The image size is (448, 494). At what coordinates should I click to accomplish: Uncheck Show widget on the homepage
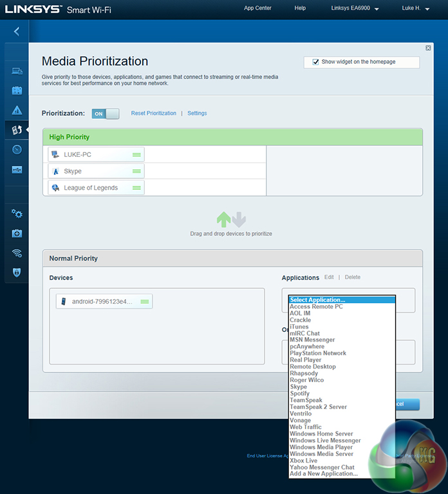tap(315, 62)
